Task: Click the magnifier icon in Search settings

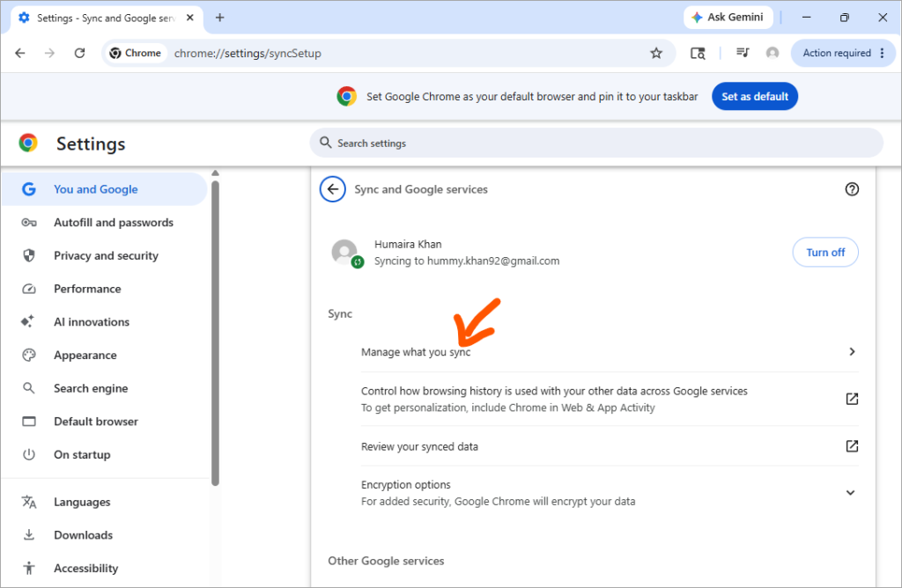Action: coord(326,143)
